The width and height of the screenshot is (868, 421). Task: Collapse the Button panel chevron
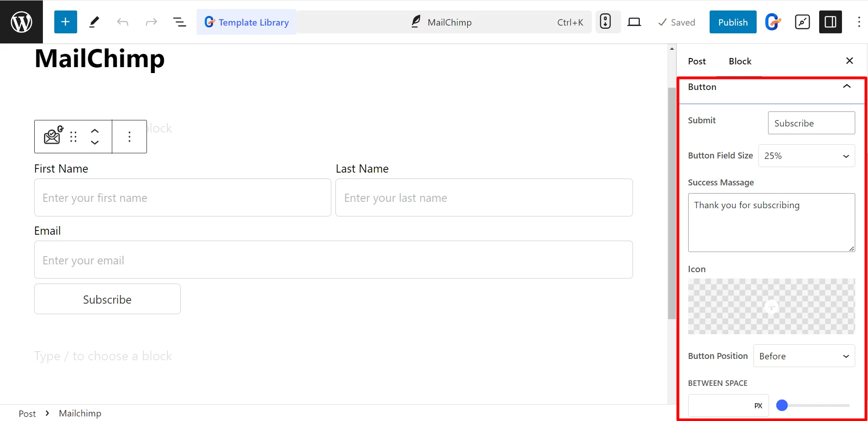pos(847,86)
